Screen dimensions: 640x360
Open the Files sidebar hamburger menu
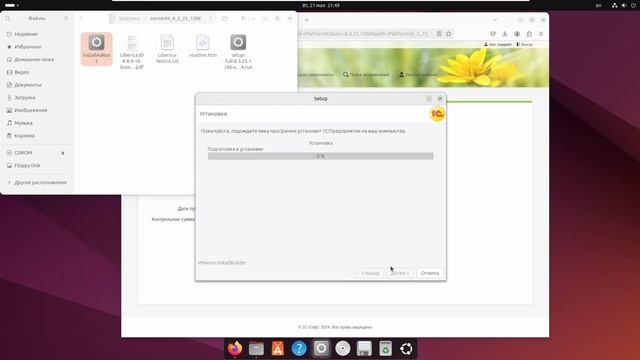66,18
